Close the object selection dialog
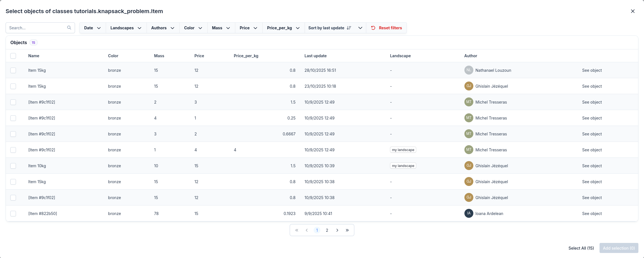Screen dimensions: 644x258 coord(633,11)
